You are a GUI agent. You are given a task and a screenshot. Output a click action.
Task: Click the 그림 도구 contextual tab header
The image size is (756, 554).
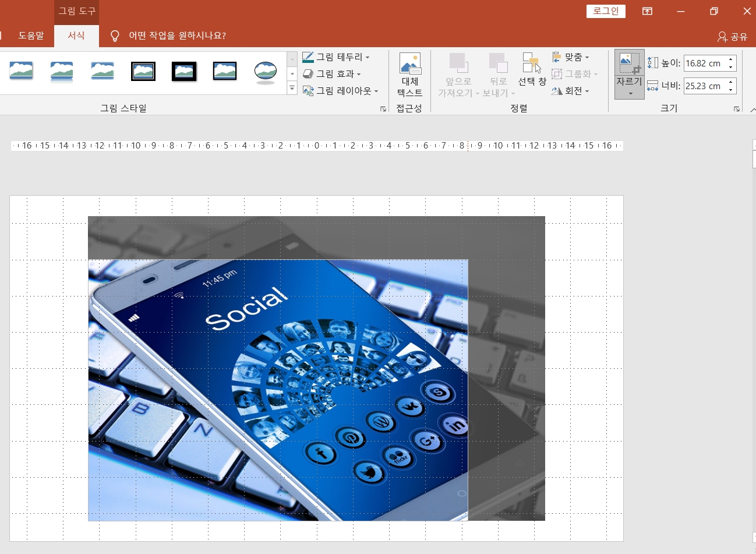point(77,11)
